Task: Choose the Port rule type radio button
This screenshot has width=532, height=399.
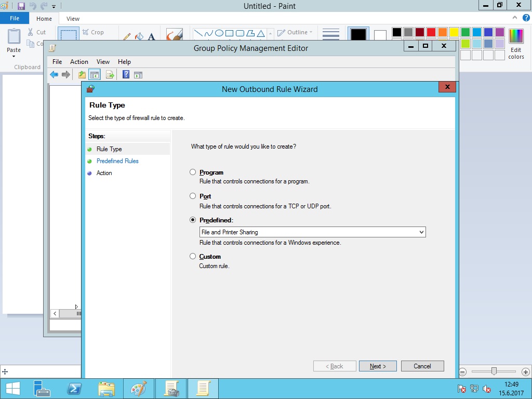Action: click(x=193, y=196)
